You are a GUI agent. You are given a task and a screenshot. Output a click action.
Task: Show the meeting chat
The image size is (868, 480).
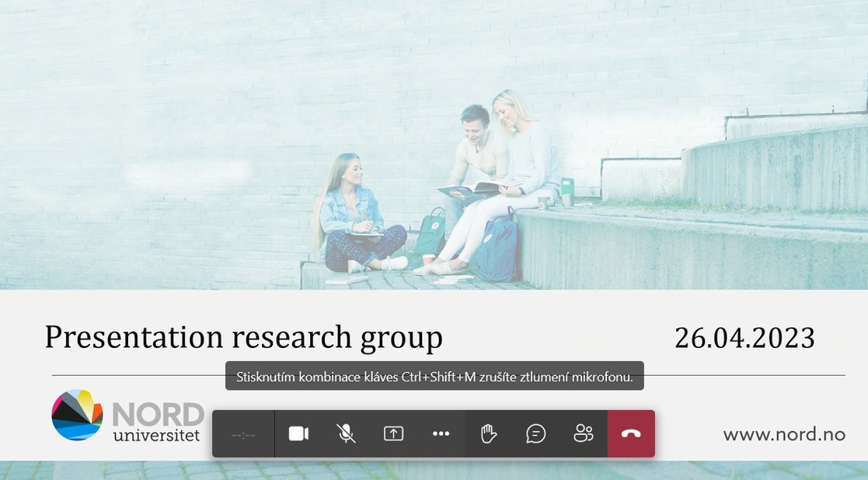[536, 433]
